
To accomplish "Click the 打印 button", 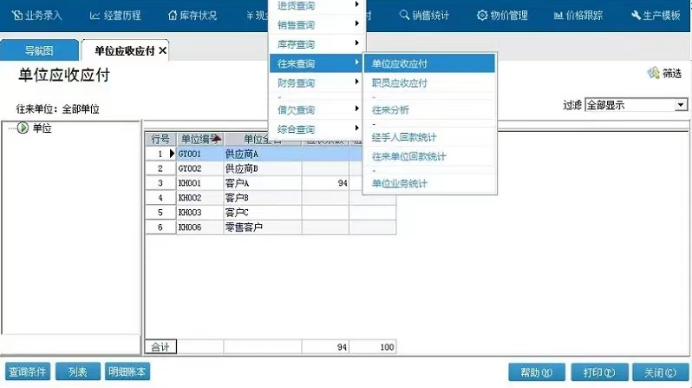I will (x=599, y=373).
